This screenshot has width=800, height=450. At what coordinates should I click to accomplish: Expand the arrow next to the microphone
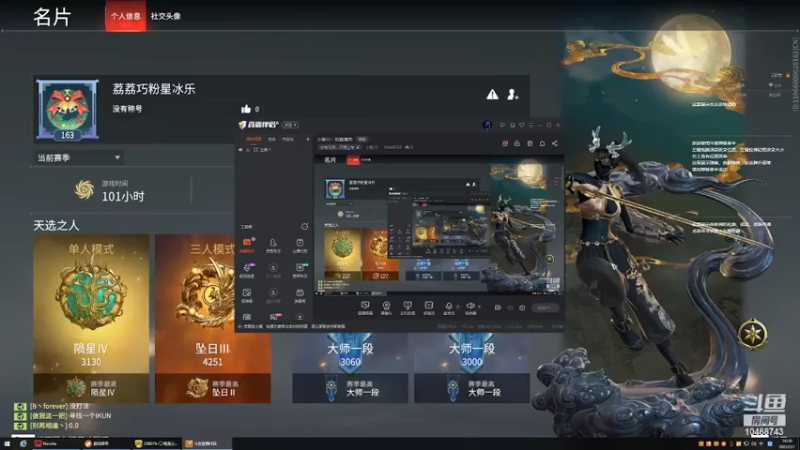[457, 307]
